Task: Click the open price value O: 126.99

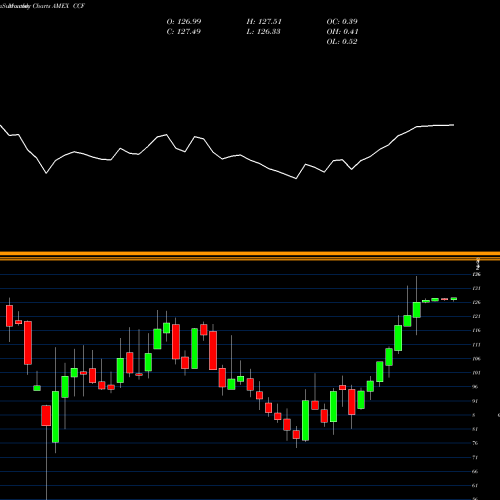Action: [184, 22]
